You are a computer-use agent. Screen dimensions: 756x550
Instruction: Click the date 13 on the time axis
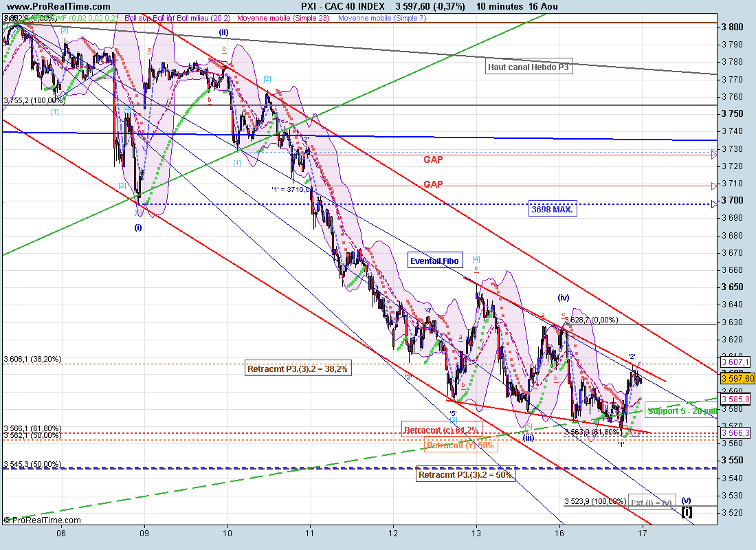(476, 533)
